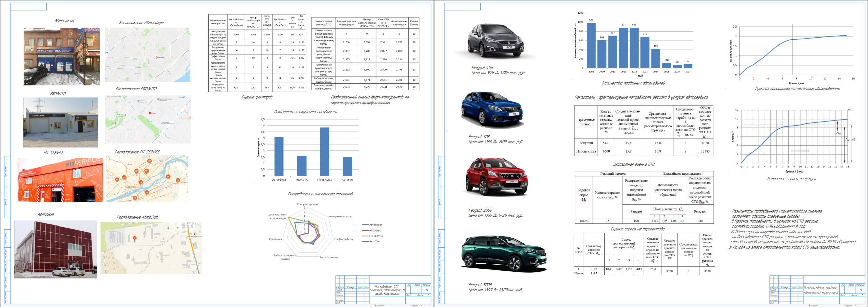Click the 'Peugeot 5008' price caption
Viewport: 868px width, 307px height.
point(495,287)
